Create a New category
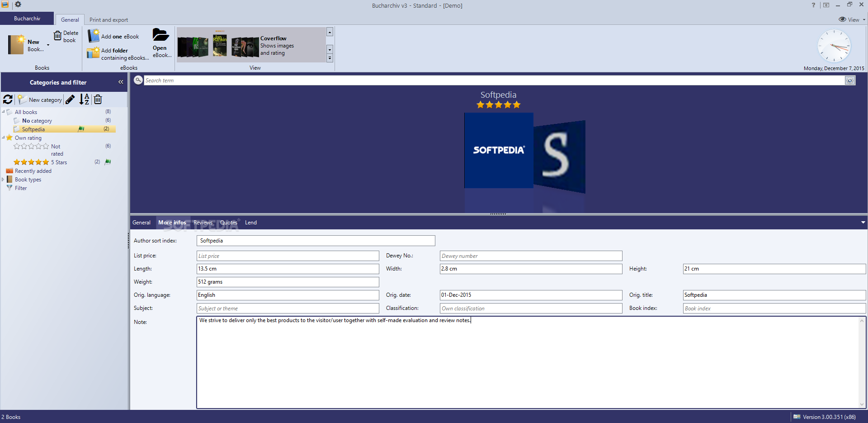This screenshot has width=868, height=423. (x=40, y=100)
